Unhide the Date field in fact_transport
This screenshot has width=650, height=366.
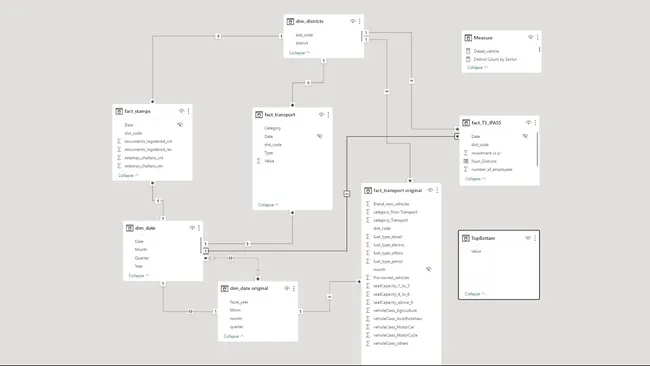point(320,136)
